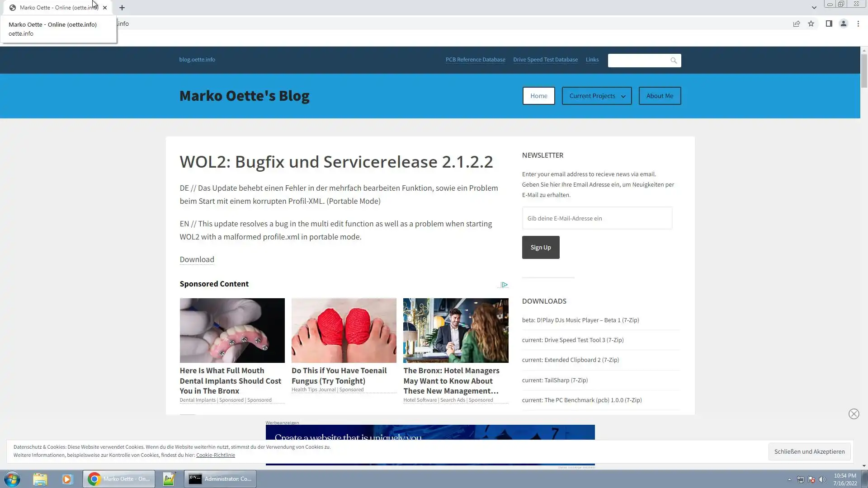Viewport: 868px width, 488px height.
Task: Show hidden system tray icons
Action: 789,479
